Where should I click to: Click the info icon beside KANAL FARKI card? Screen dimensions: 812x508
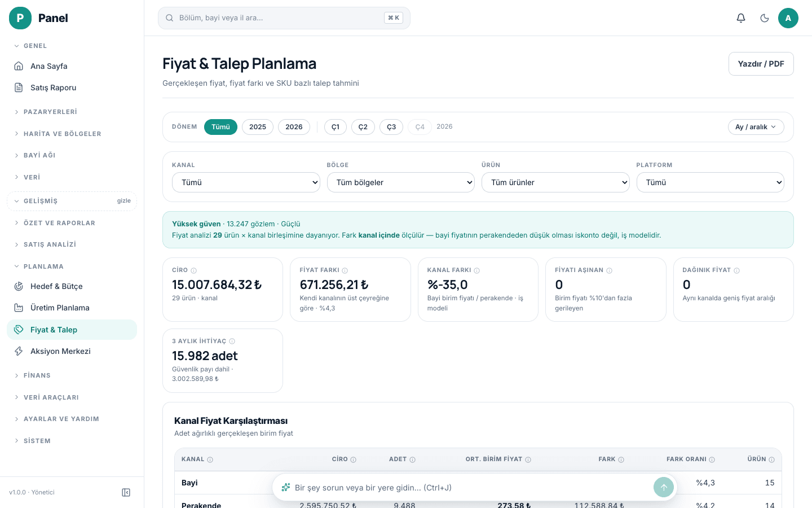(477, 270)
